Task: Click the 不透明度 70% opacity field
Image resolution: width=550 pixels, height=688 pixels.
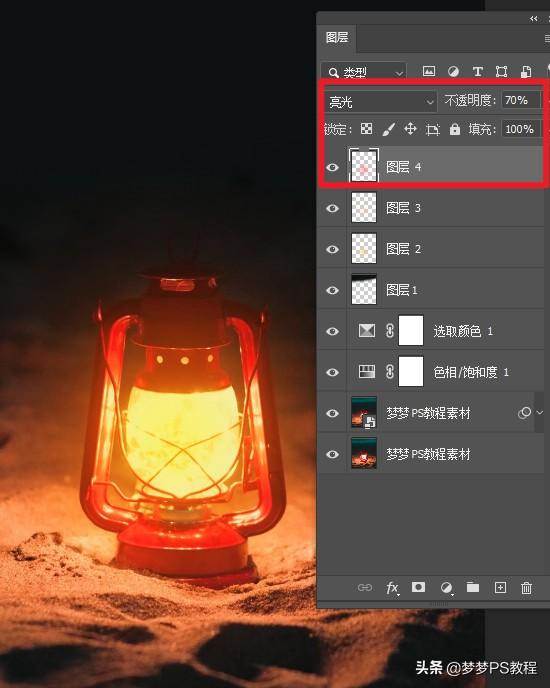Action: [x=521, y=100]
